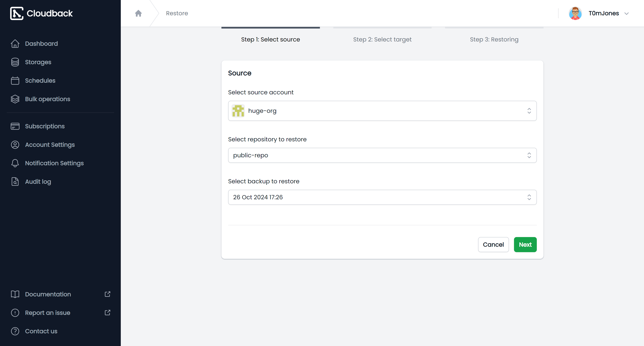Click the Schedules calendar icon
Screen dimensions: 644x346
pyautogui.click(x=15, y=81)
